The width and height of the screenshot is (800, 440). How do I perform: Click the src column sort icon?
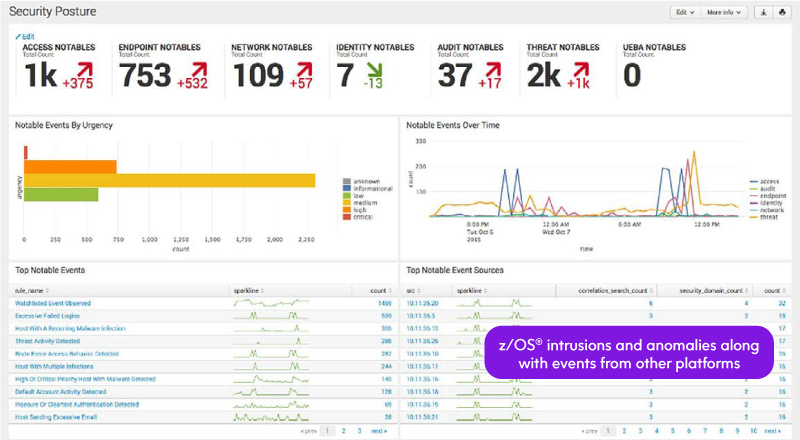(x=418, y=291)
